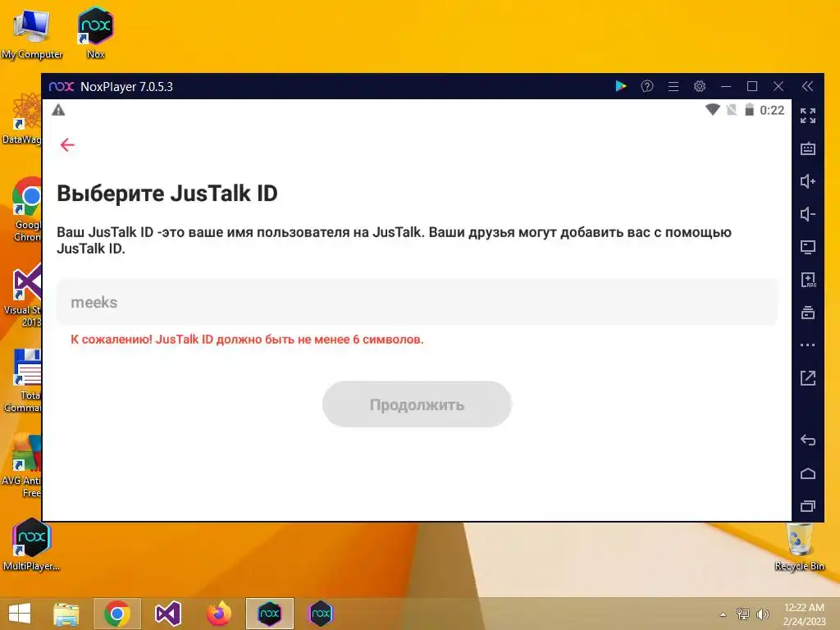840x630 pixels.
Task: Open keyboard mapping tool in Nox sidebar
Action: (808, 148)
